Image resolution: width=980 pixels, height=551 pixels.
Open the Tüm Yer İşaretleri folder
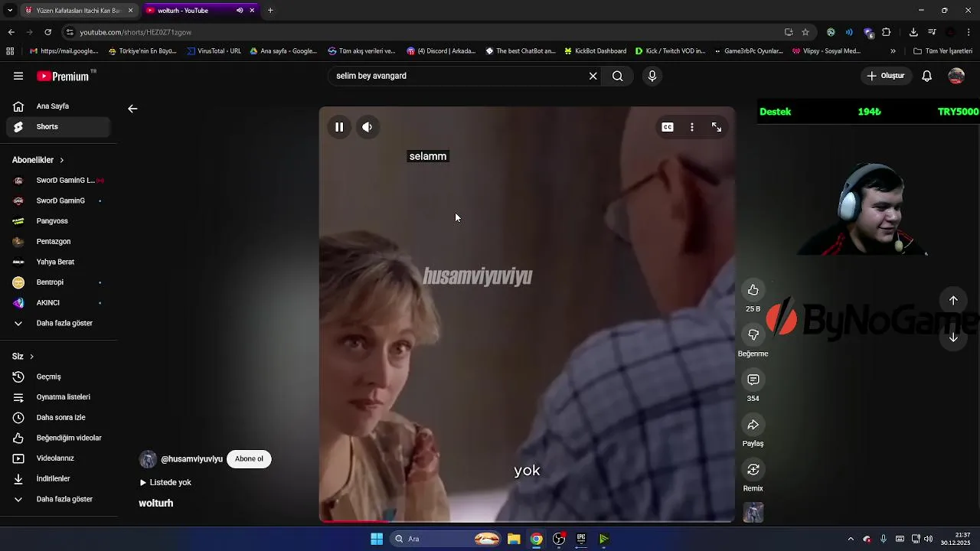pyautogui.click(x=942, y=51)
